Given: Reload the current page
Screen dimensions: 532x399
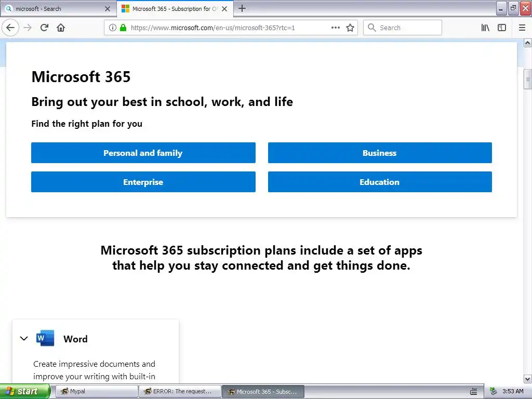Looking at the screenshot, I should [x=45, y=28].
